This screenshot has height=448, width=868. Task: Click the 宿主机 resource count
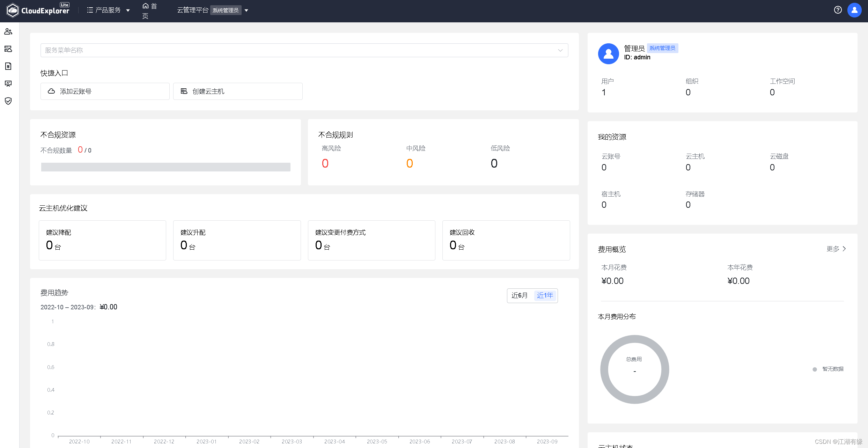pos(604,205)
